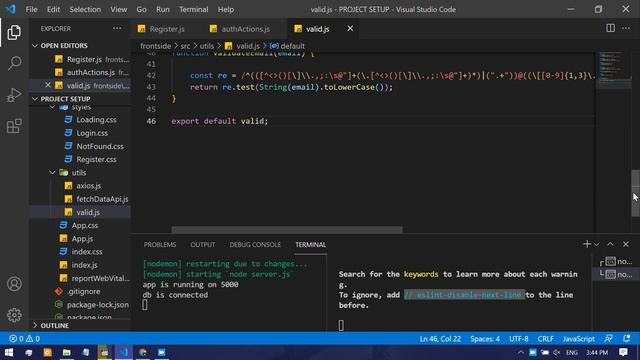Click the editor minimap preview
The image size is (640, 360).
(x=613, y=69)
